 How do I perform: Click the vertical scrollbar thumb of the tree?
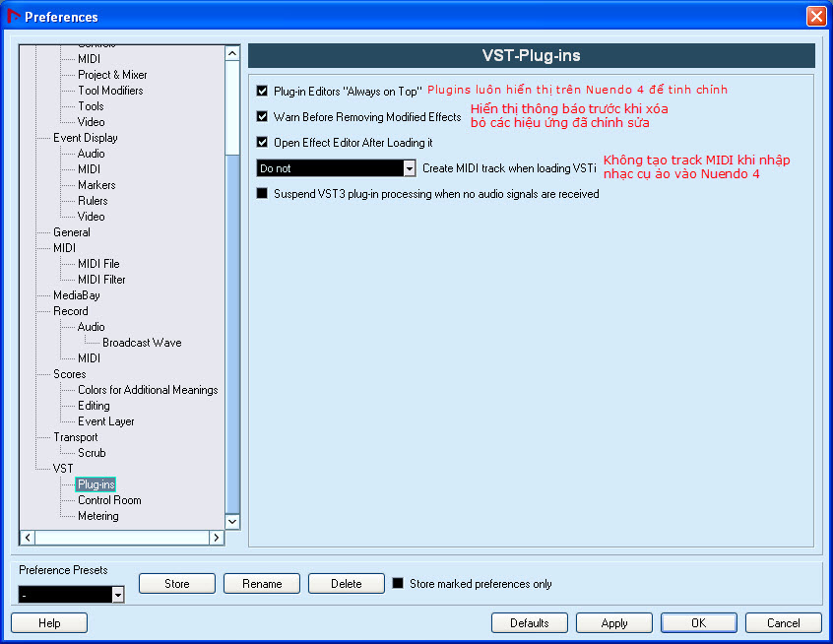(232, 334)
